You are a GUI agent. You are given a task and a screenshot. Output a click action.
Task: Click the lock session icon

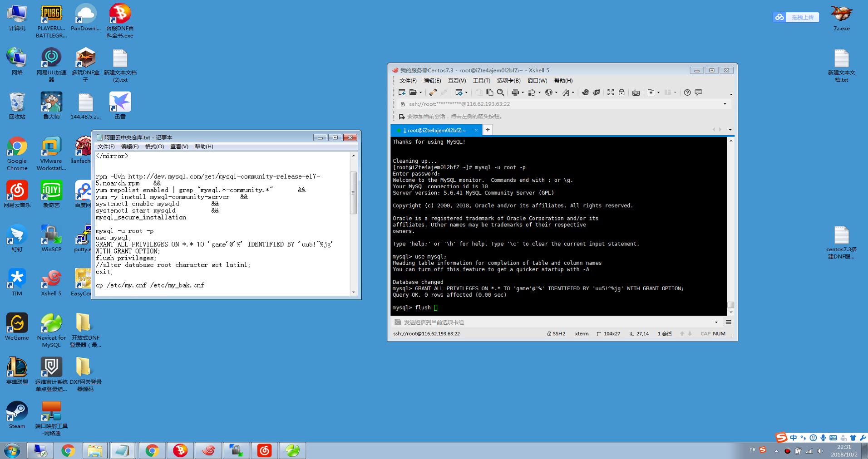(621, 93)
